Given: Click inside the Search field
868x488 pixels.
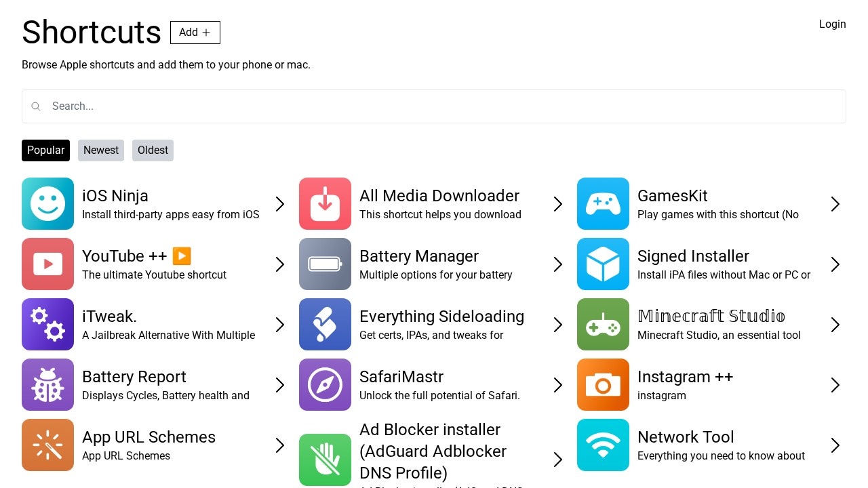Looking at the screenshot, I should (434, 106).
